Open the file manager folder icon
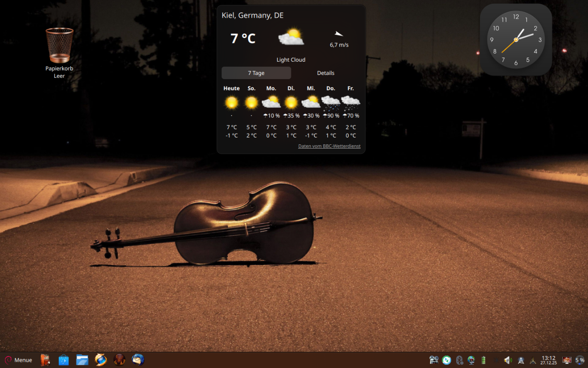 tap(82, 360)
